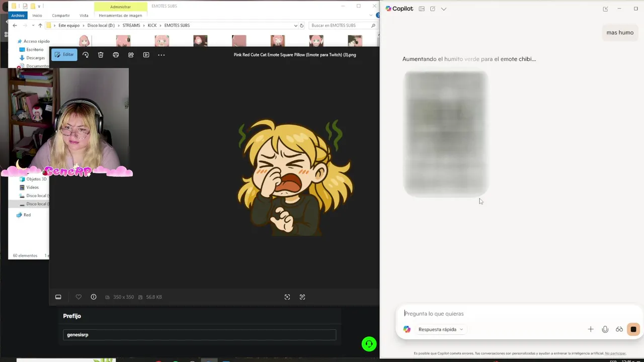644x362 pixels.
Task: Click the Prefijo input containing genesisrp
Action: [x=199, y=335]
